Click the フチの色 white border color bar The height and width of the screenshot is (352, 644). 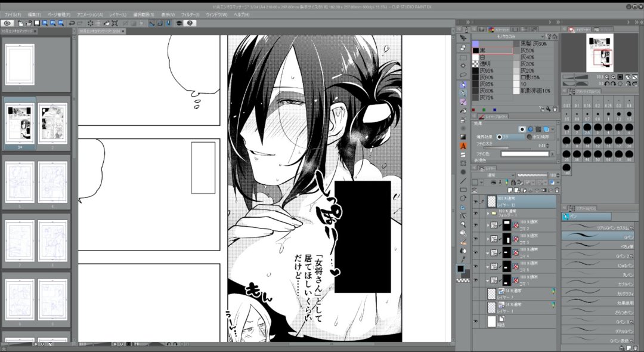(525, 153)
